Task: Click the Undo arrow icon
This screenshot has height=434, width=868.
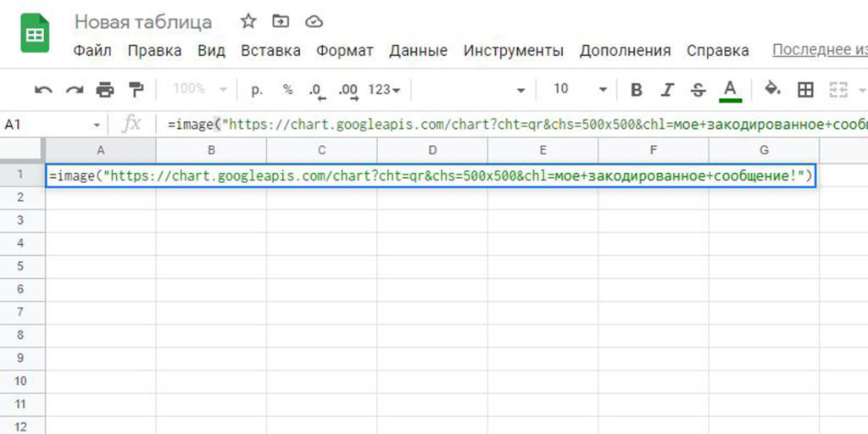Action: [43, 90]
